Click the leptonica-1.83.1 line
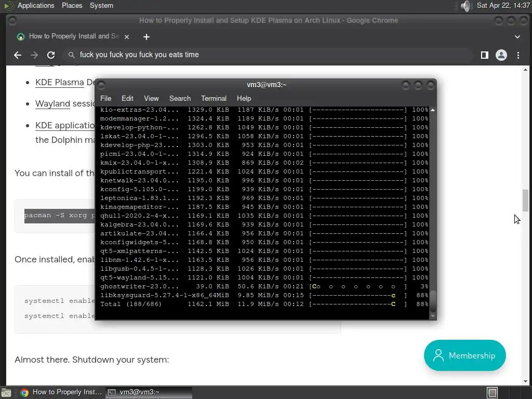Image resolution: width=532 pixels, height=399 pixels. [x=264, y=198]
